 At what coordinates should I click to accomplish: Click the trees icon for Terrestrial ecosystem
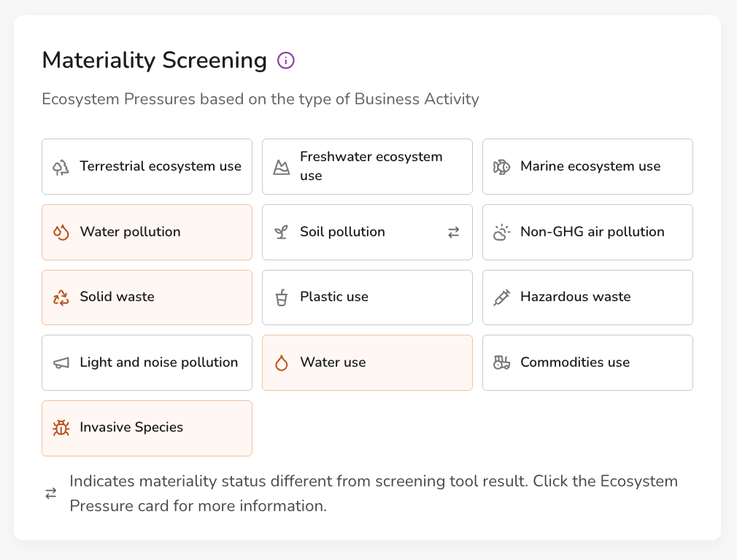(61, 167)
